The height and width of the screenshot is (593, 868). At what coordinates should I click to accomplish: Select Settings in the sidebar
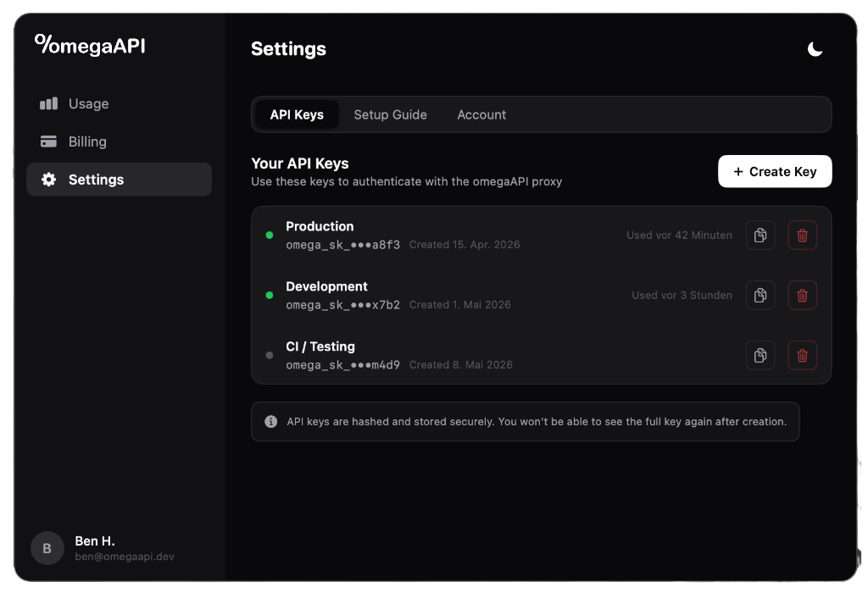tap(119, 180)
